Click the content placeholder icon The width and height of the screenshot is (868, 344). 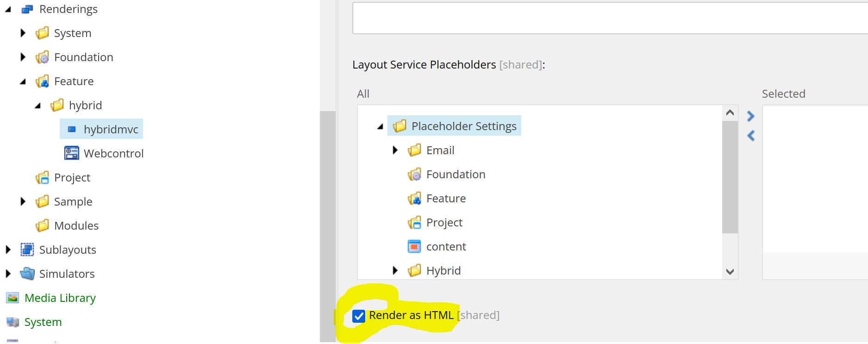[414, 246]
